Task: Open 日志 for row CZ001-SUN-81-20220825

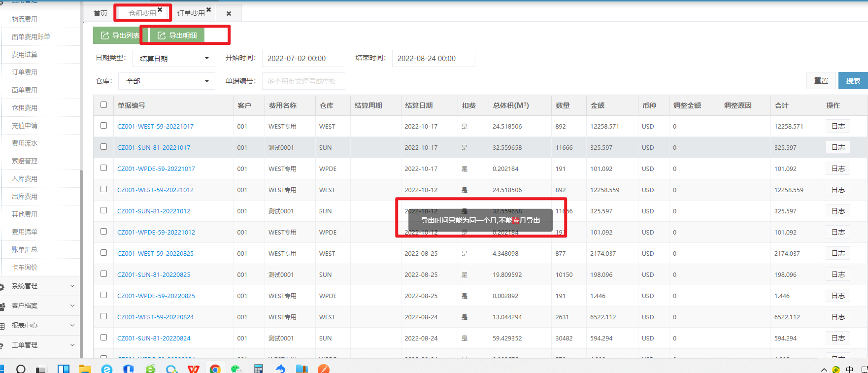Action: (x=838, y=274)
